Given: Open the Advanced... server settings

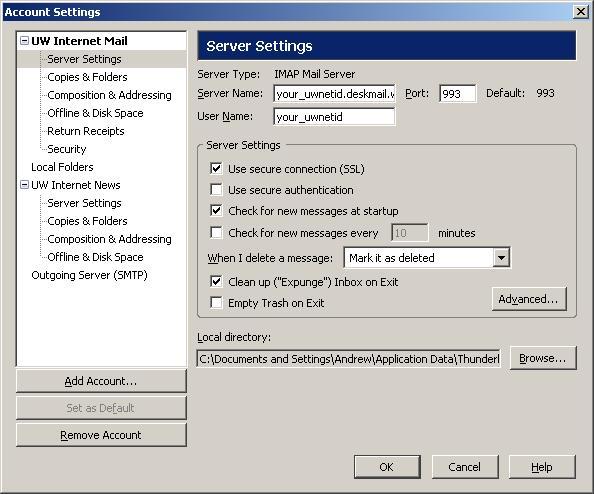Looking at the screenshot, I should [529, 299].
